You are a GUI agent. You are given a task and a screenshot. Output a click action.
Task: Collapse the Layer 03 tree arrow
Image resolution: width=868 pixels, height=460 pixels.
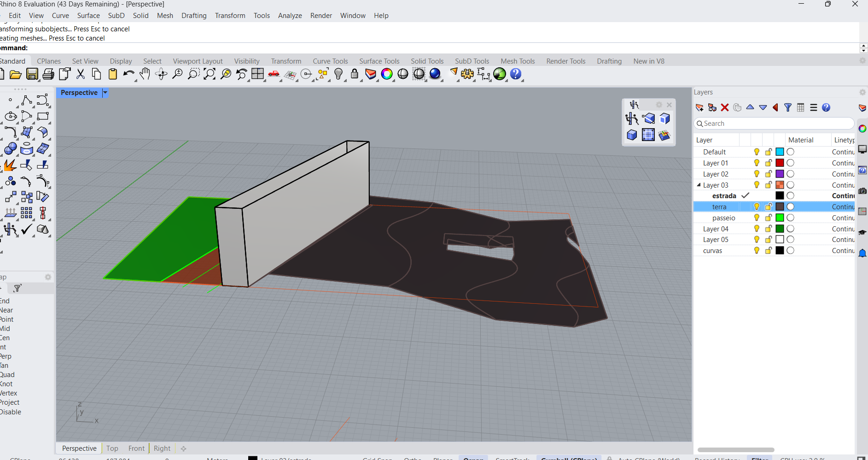click(699, 185)
